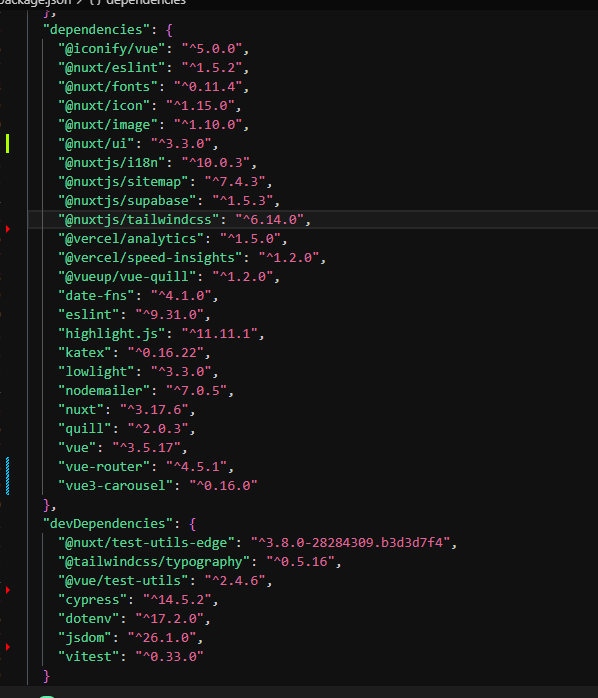Open the dependencies breadcrumb at the top
This screenshot has height=698, width=598.
tap(146, 3)
